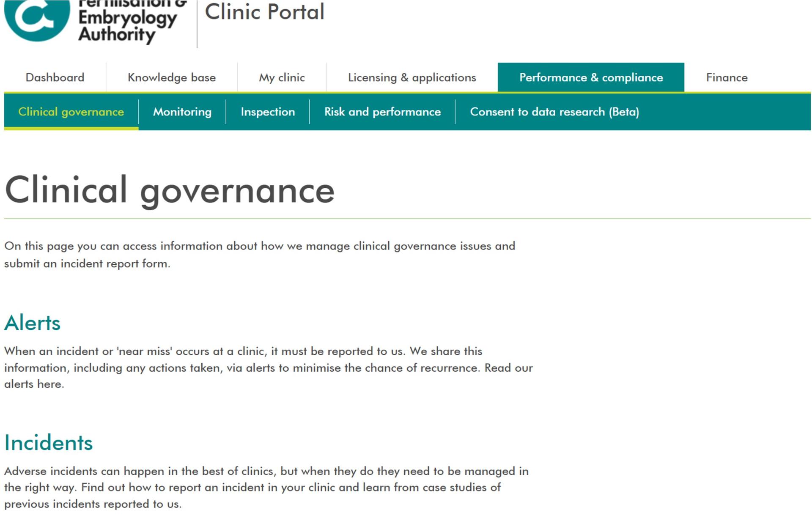812x529 pixels.
Task: Open Licensing & applications menu
Action: (412, 78)
